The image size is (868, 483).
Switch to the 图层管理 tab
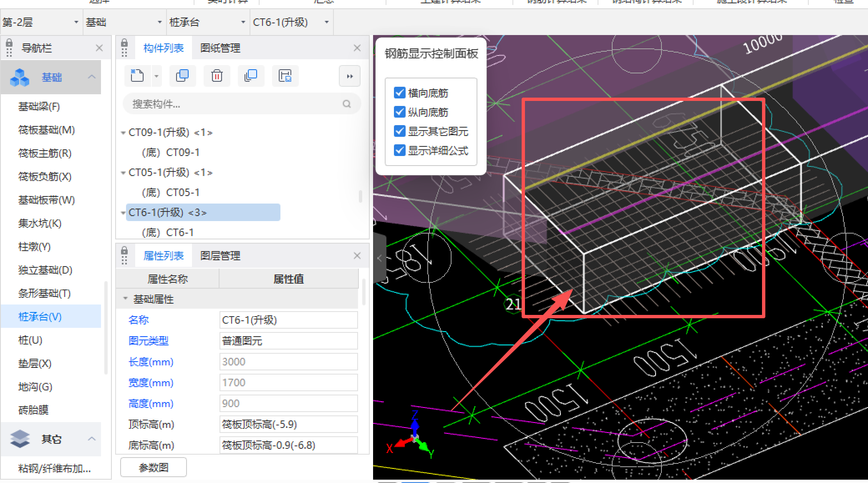tap(220, 256)
